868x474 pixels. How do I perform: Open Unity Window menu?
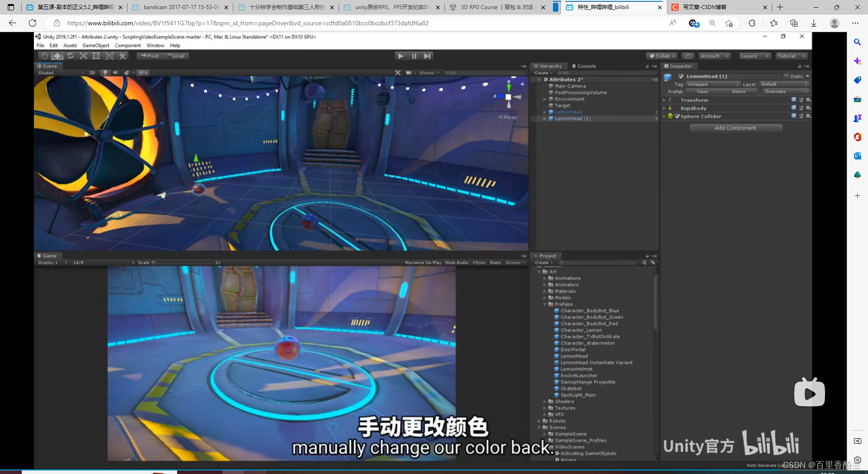click(155, 45)
